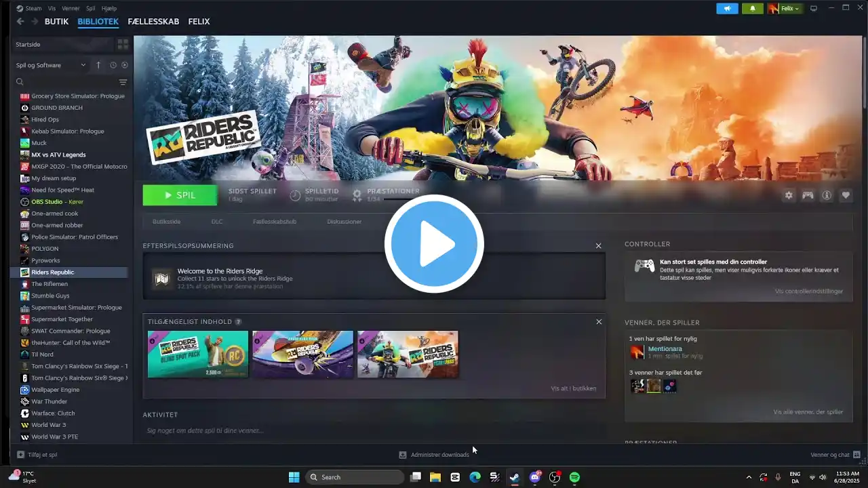868x488 pixels.
Task: Open Microsoft Edge from the taskbar
Action: point(475,477)
